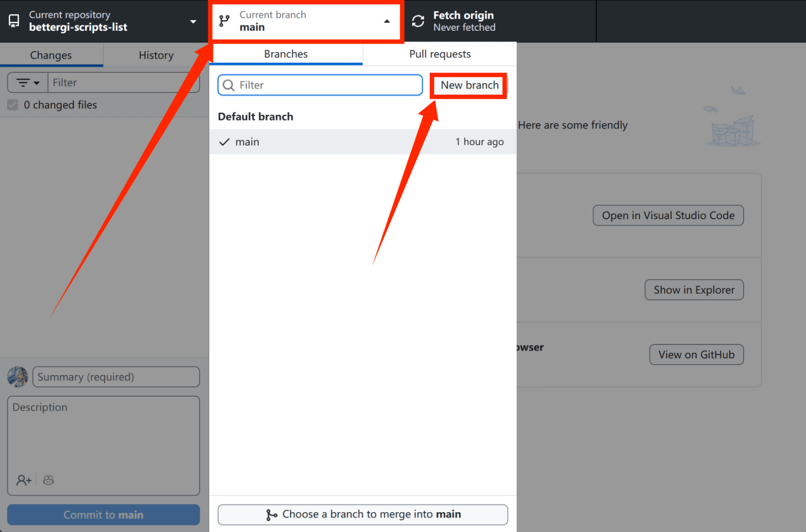This screenshot has width=806, height=532.
Task: Click into the commit Description text area
Action: coord(104,437)
